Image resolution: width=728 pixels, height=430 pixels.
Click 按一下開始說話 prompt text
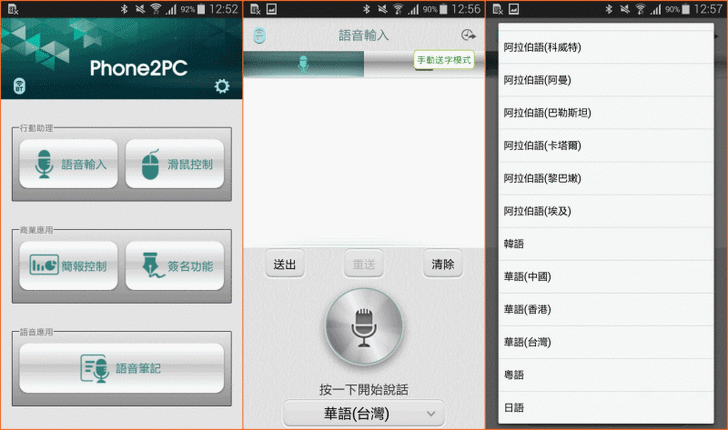click(x=364, y=390)
